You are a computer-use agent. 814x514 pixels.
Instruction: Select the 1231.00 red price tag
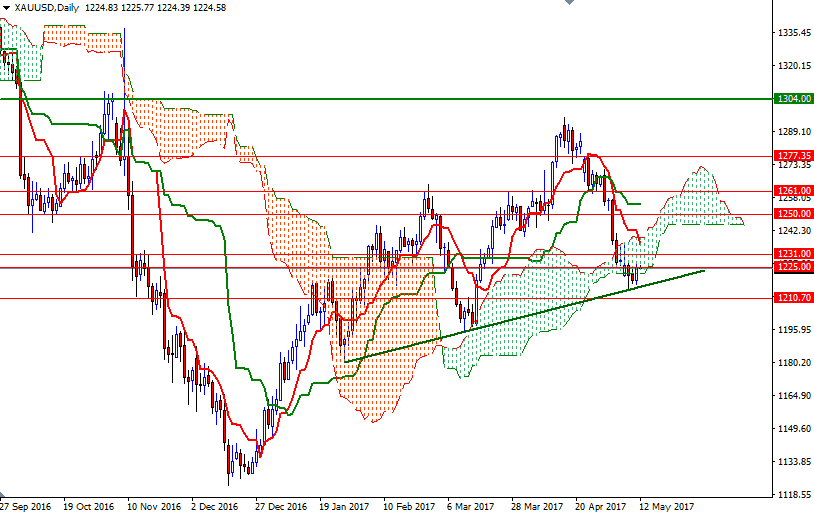coord(793,254)
